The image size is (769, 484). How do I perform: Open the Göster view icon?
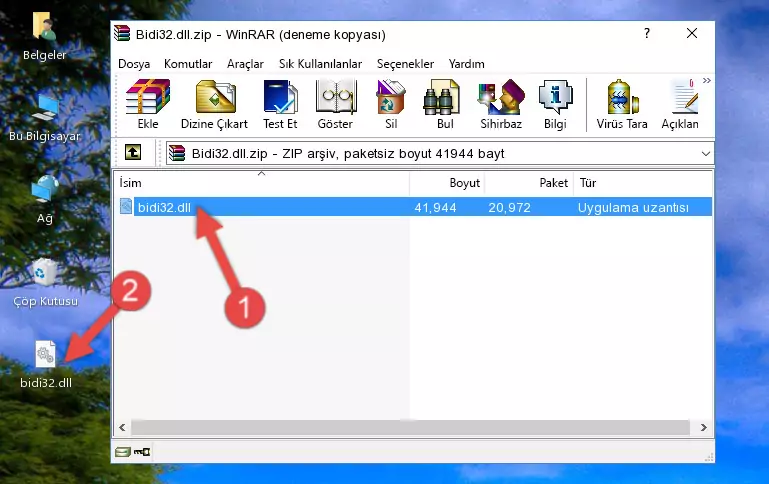[335, 104]
